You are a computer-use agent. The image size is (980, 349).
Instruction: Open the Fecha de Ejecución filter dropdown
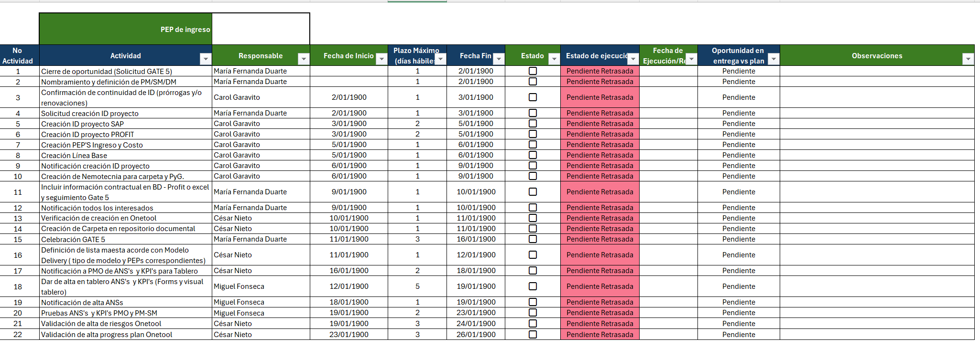[x=691, y=59]
